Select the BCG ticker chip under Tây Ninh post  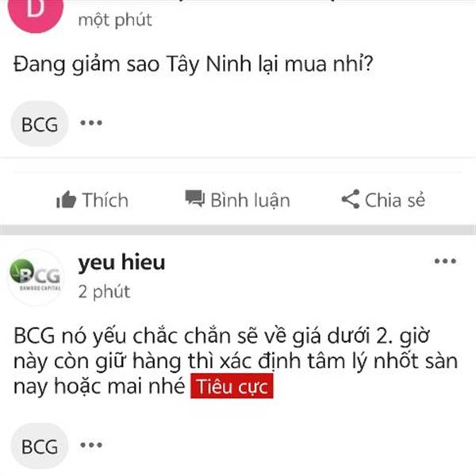[40, 124]
